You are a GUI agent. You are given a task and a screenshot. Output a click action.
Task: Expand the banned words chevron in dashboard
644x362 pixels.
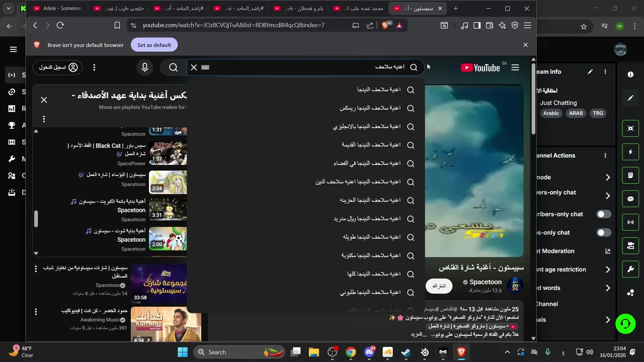point(608,288)
